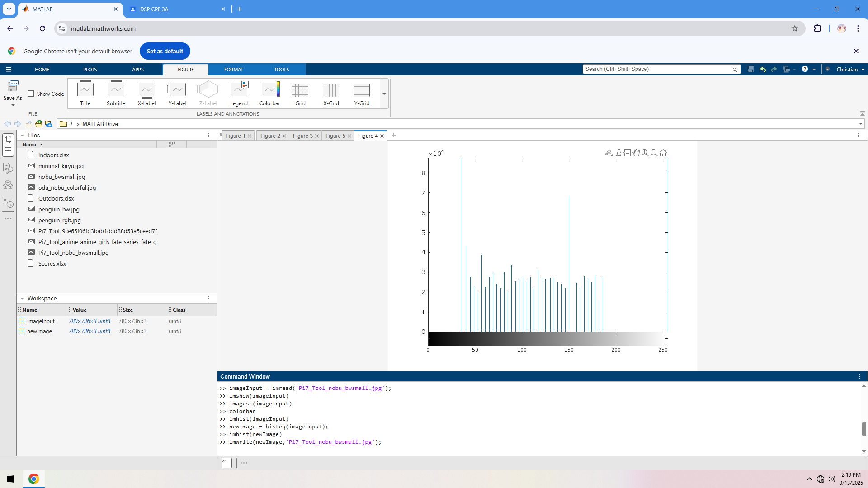Image resolution: width=868 pixels, height=488 pixels.
Task: Click the Zoom In magnifier on axes
Action: 645,153
